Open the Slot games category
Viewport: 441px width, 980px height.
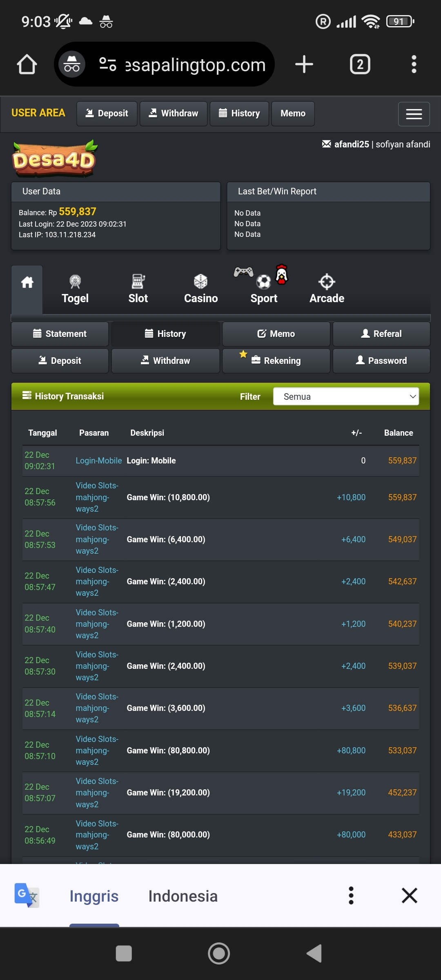coord(138,290)
